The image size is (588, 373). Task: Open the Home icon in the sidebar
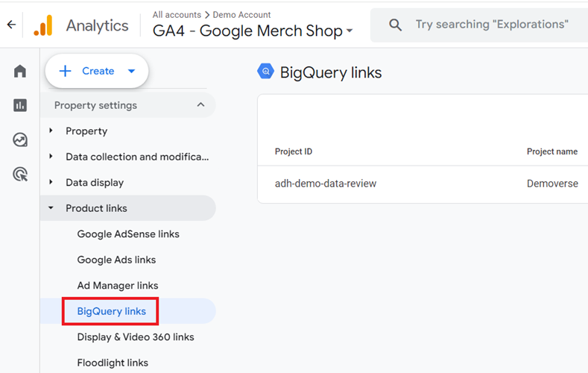20,71
